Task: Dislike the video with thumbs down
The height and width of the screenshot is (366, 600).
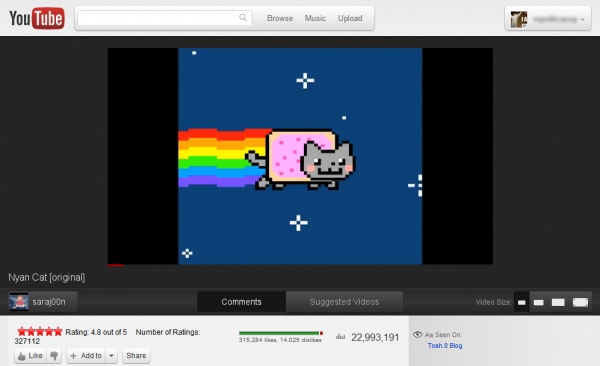Action: [x=54, y=356]
